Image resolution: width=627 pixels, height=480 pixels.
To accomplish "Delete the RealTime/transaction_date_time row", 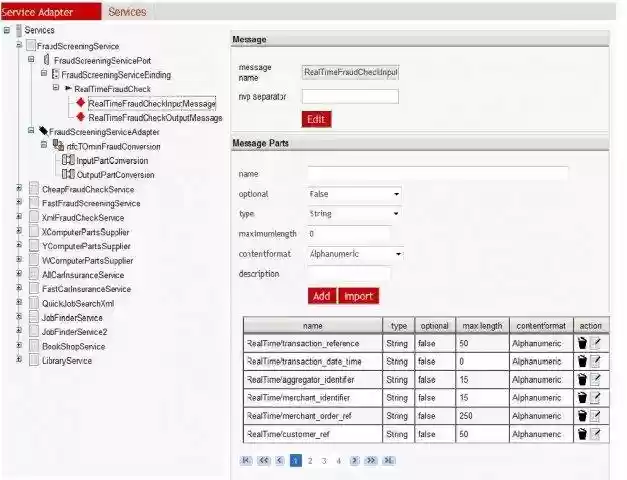I will [582, 361].
